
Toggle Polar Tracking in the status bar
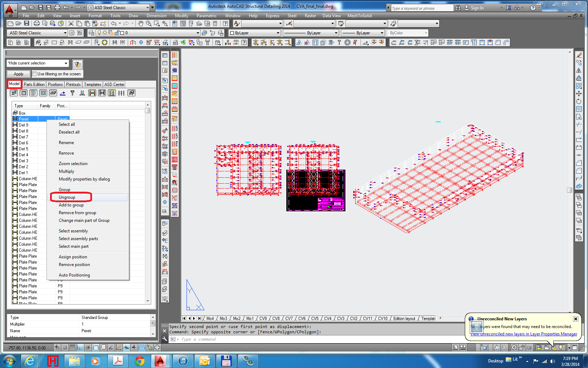88,347
